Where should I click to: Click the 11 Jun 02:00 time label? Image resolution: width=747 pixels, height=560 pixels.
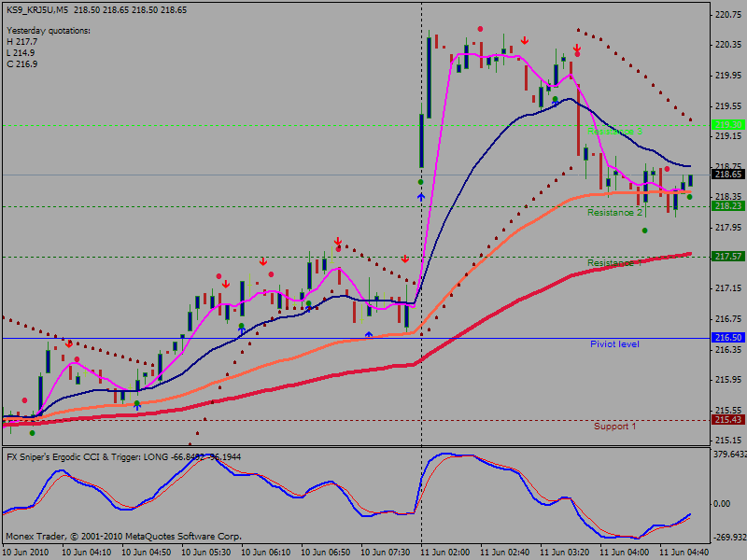pos(445,553)
